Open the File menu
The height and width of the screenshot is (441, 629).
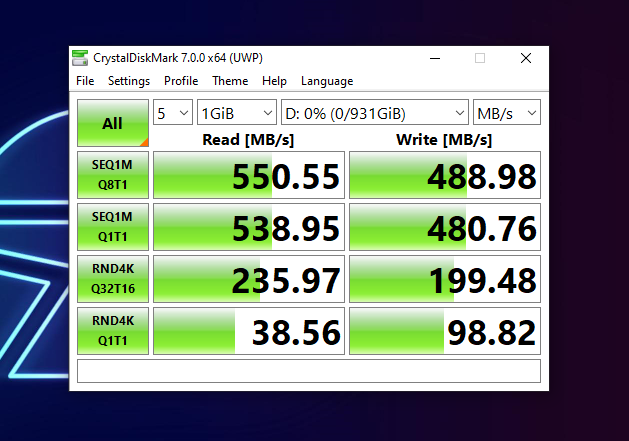(x=85, y=81)
